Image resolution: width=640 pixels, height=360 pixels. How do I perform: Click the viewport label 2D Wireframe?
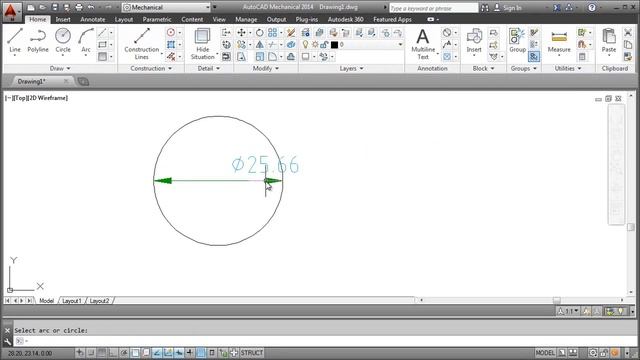click(x=48, y=98)
